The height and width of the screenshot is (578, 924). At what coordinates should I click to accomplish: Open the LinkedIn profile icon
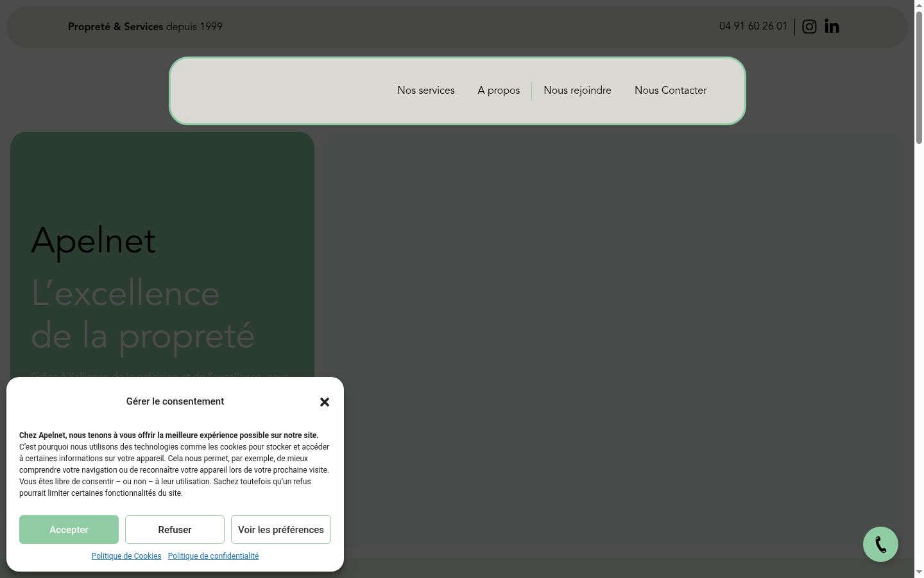coord(832,26)
